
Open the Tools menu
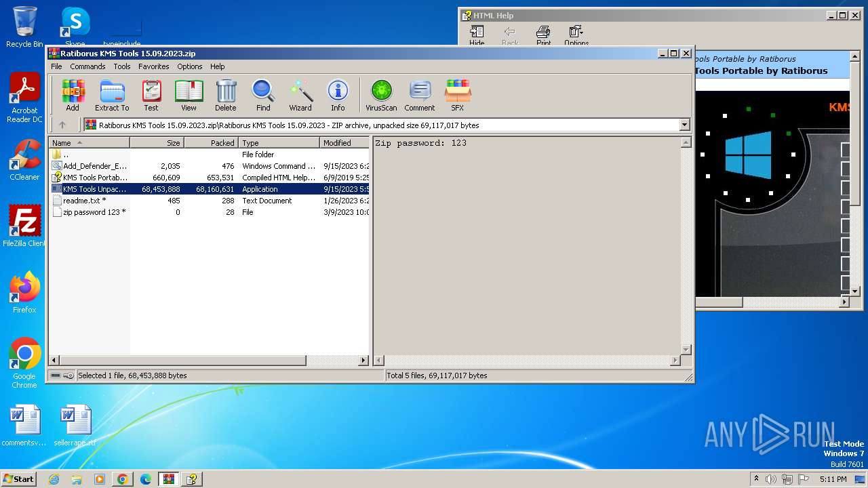click(x=122, y=66)
